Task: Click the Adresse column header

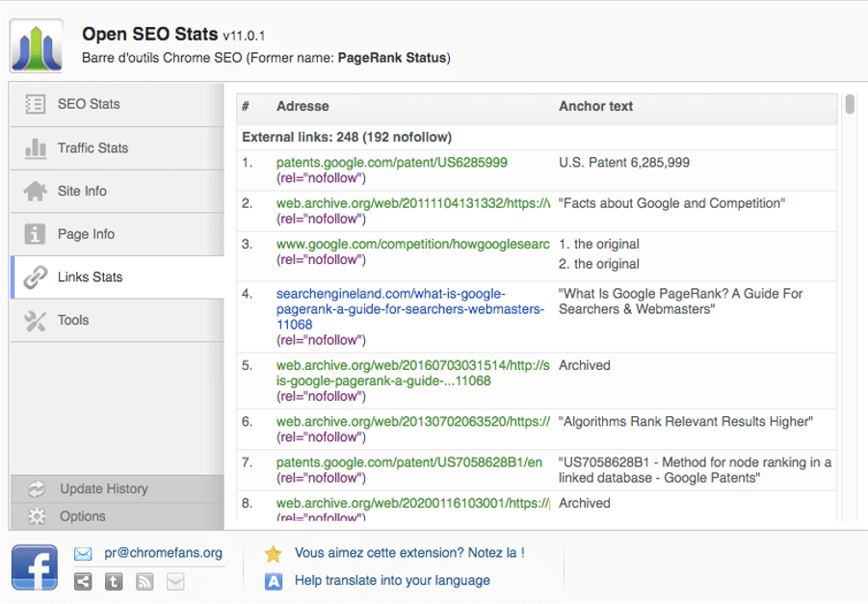Action: pos(302,106)
